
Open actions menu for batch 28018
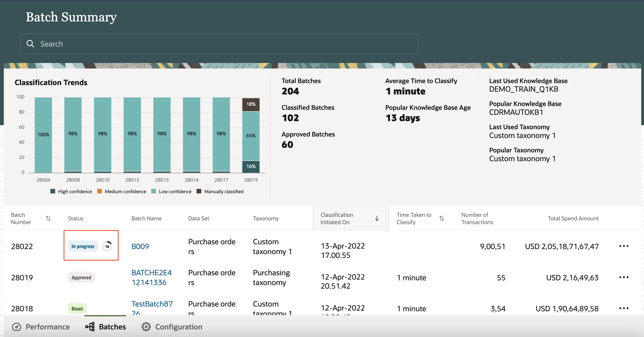624,308
